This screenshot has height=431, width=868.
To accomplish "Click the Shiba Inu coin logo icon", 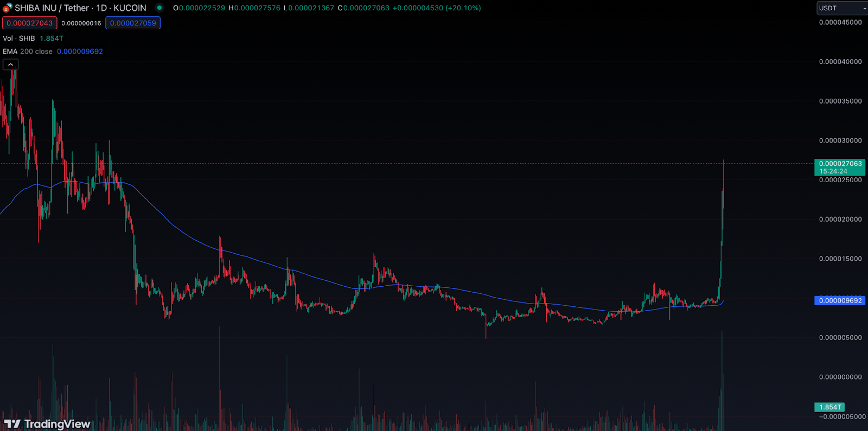I will (x=7, y=8).
